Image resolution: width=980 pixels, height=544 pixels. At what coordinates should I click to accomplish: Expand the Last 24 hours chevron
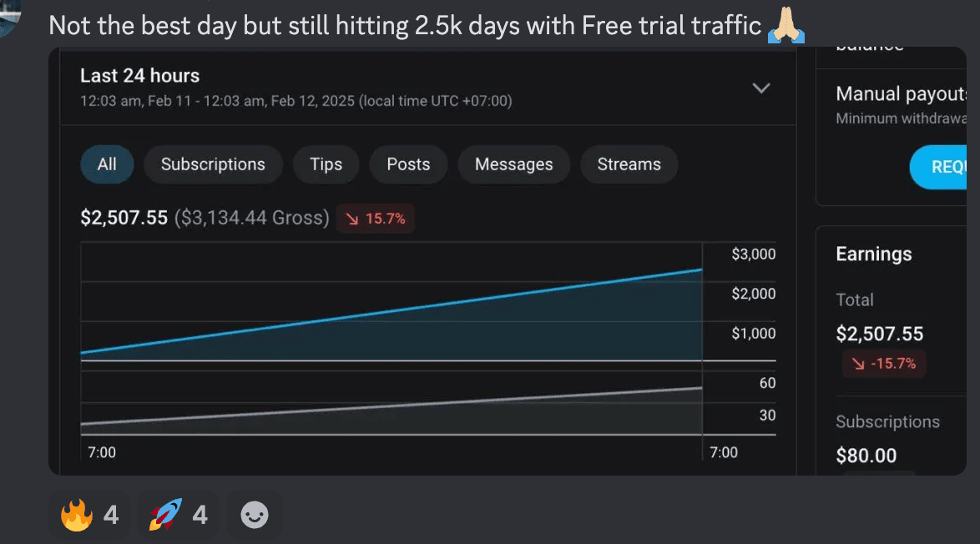click(x=760, y=88)
